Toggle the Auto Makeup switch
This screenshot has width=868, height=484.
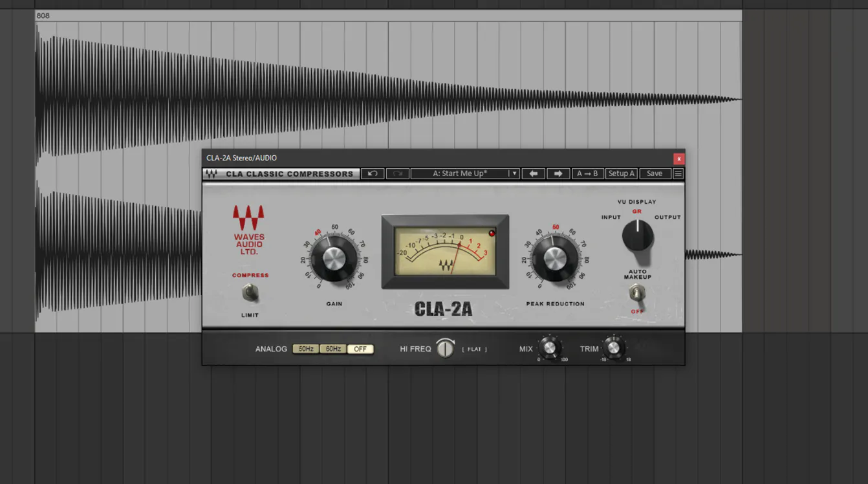coord(637,293)
